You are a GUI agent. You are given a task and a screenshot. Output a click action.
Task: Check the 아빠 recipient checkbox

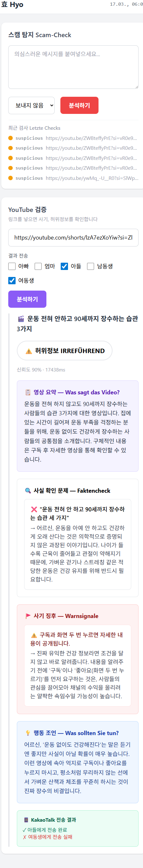point(12,266)
